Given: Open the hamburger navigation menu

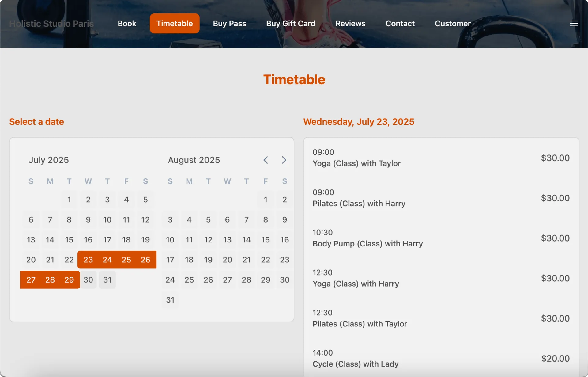Looking at the screenshot, I should tap(573, 23).
